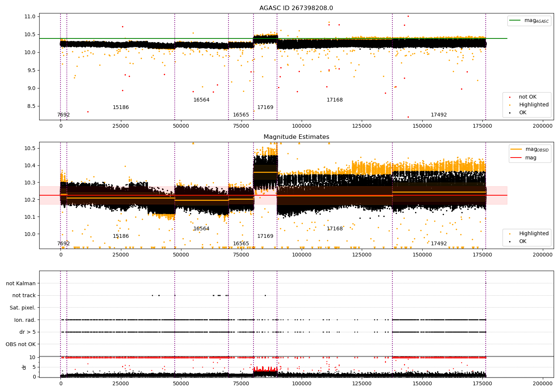The height and width of the screenshot is (392, 560).
Task: Click the 'not track' y-axis label
Action: tap(24, 296)
